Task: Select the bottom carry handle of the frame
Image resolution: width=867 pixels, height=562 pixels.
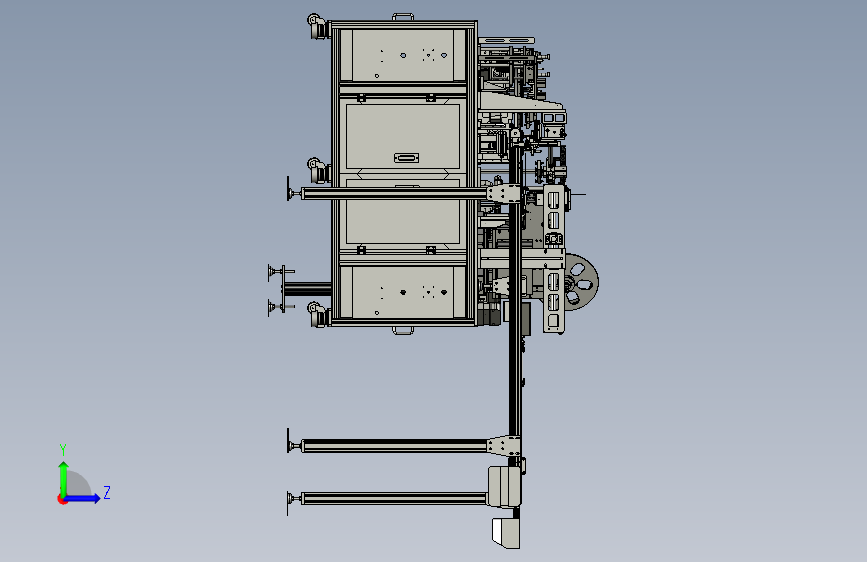Action: coord(403,330)
